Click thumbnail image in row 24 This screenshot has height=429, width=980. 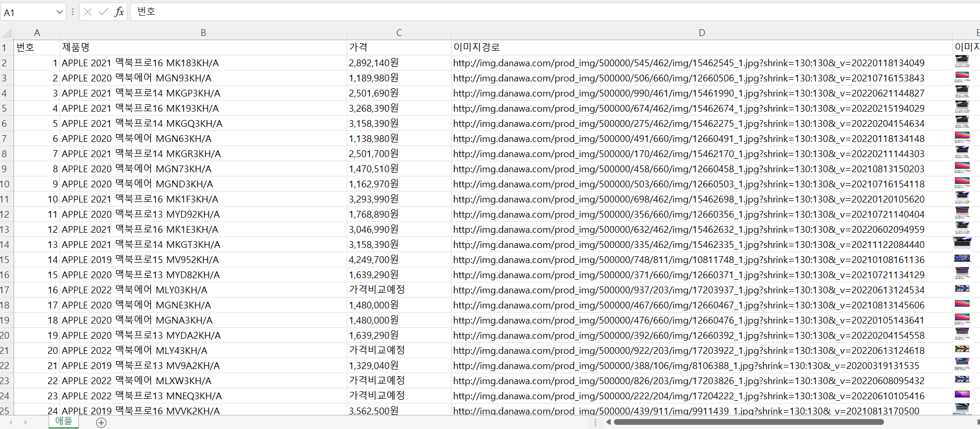coord(962,395)
